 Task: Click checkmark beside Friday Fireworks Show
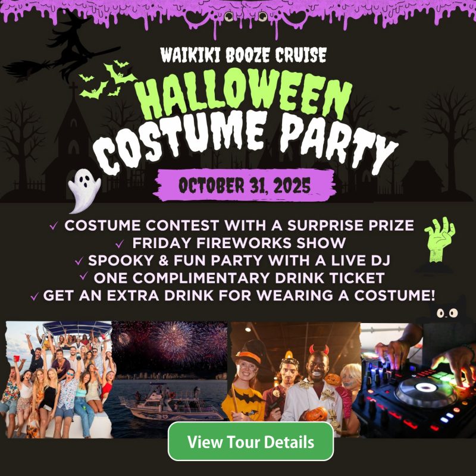(x=120, y=243)
